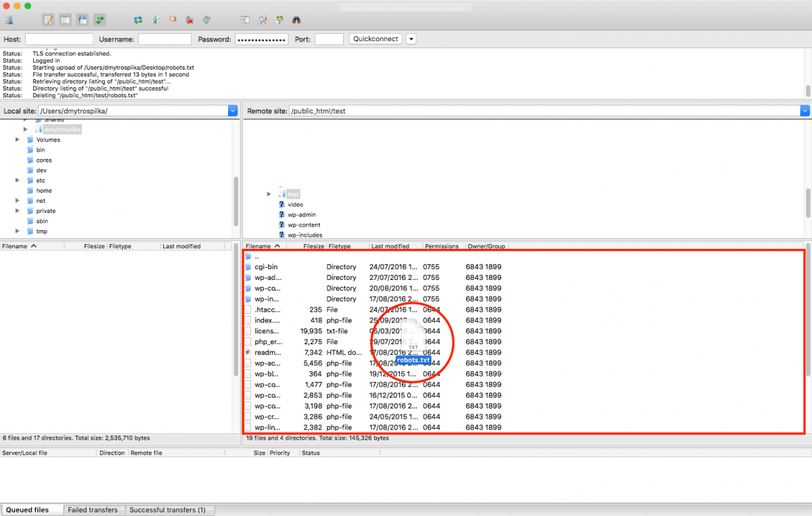The height and width of the screenshot is (516, 812).
Task: Click the Quickconnect button
Action: click(x=376, y=39)
